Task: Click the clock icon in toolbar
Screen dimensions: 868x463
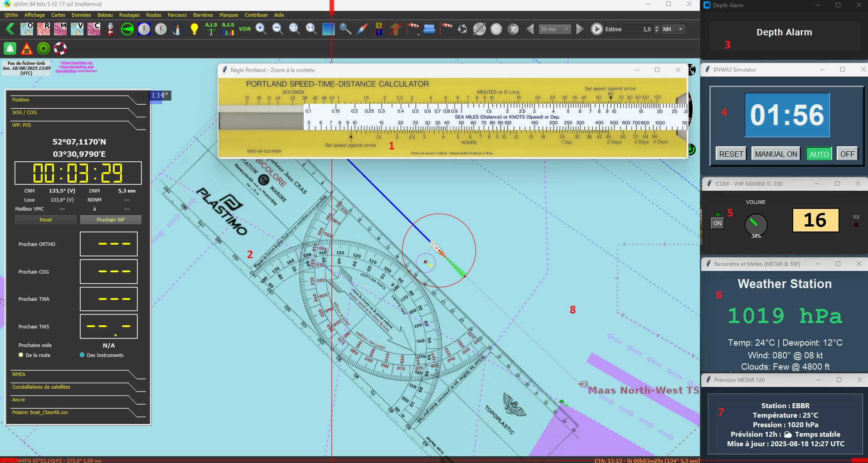Action: [497, 29]
